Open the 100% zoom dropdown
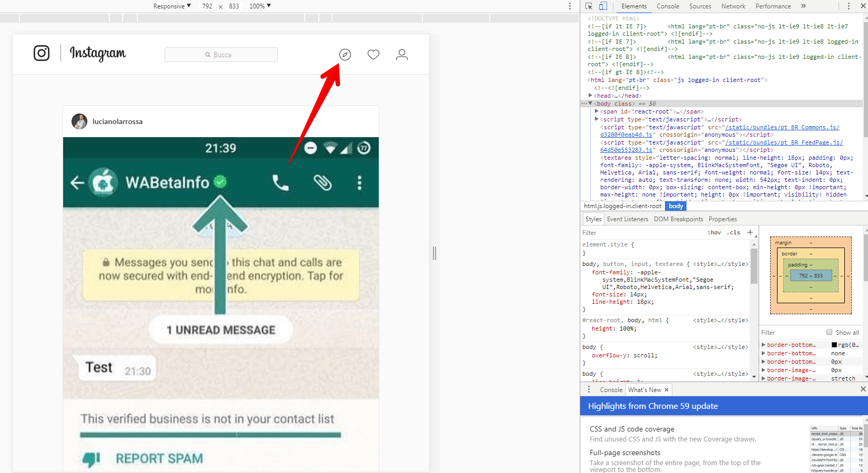Viewport: 868px width, 473px height. coord(260,6)
